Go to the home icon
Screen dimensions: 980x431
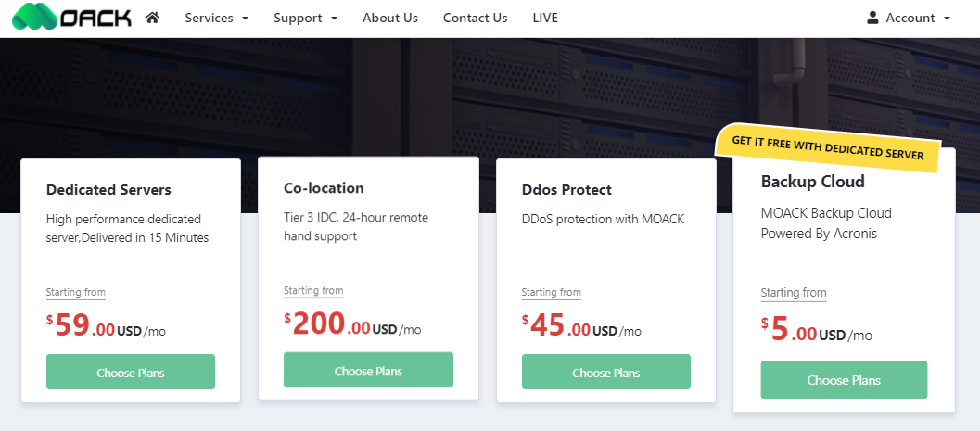(x=152, y=18)
